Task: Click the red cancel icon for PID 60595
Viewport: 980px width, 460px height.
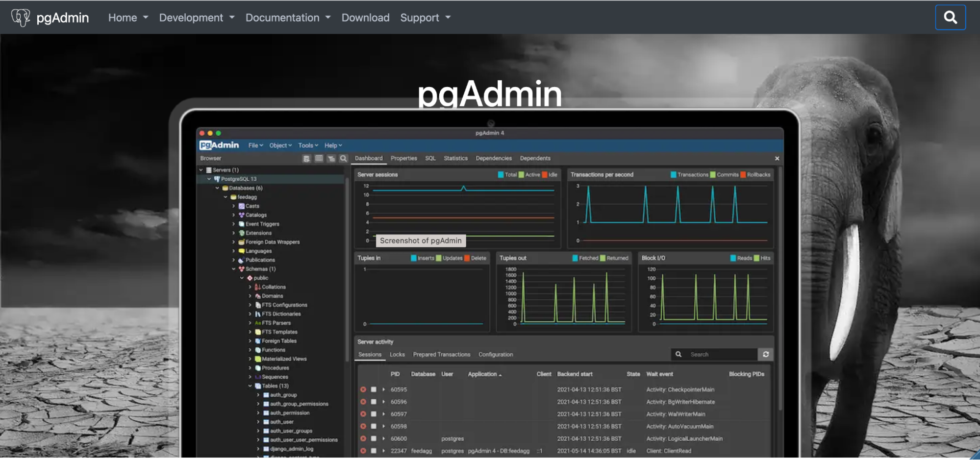Action: coord(363,389)
